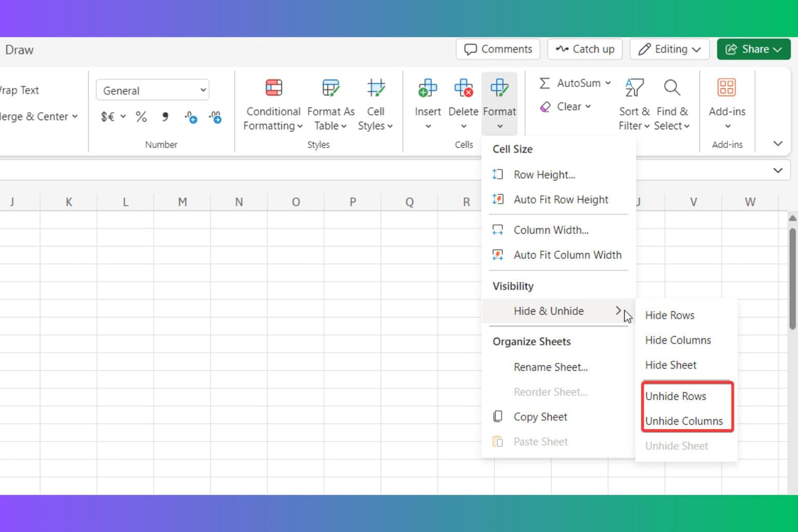Open Conditional Formatting icon
This screenshot has height=532, width=798.
[x=273, y=88]
